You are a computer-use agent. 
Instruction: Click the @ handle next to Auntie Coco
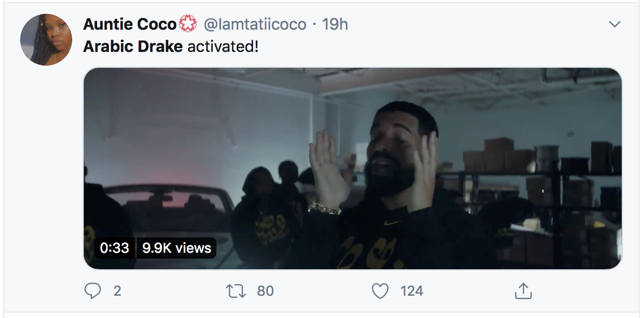(255, 24)
